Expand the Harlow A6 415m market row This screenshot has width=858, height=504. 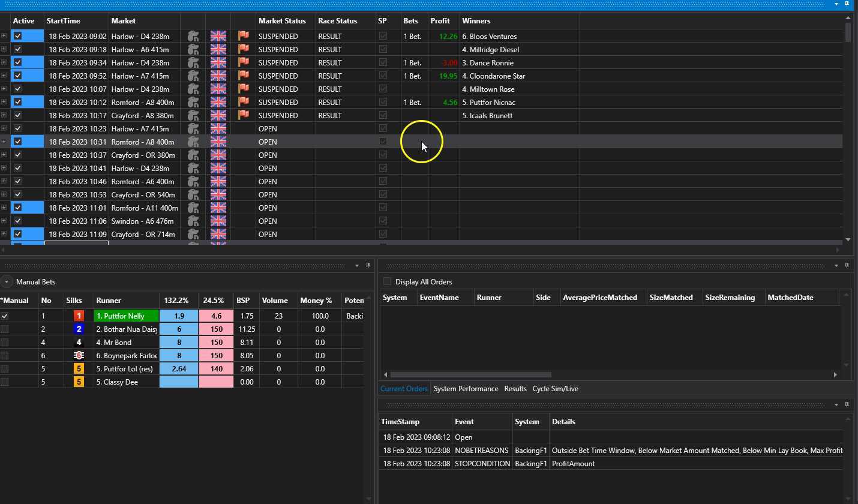point(4,50)
